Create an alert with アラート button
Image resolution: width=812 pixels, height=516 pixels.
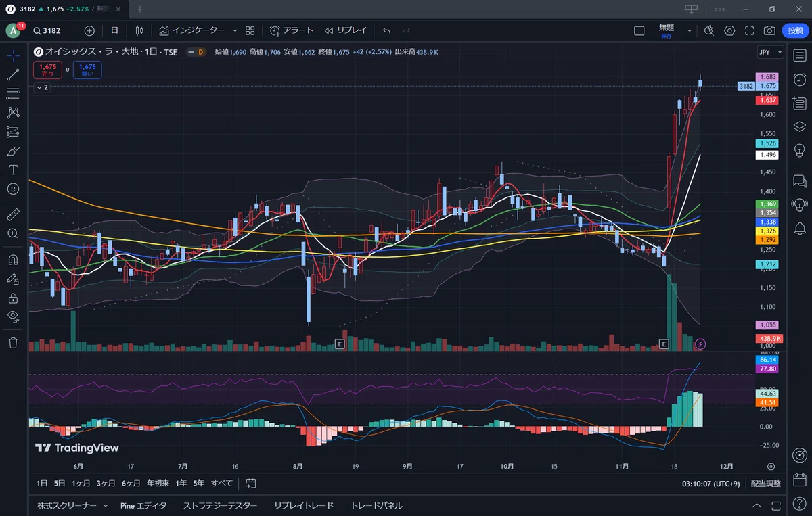click(x=292, y=30)
